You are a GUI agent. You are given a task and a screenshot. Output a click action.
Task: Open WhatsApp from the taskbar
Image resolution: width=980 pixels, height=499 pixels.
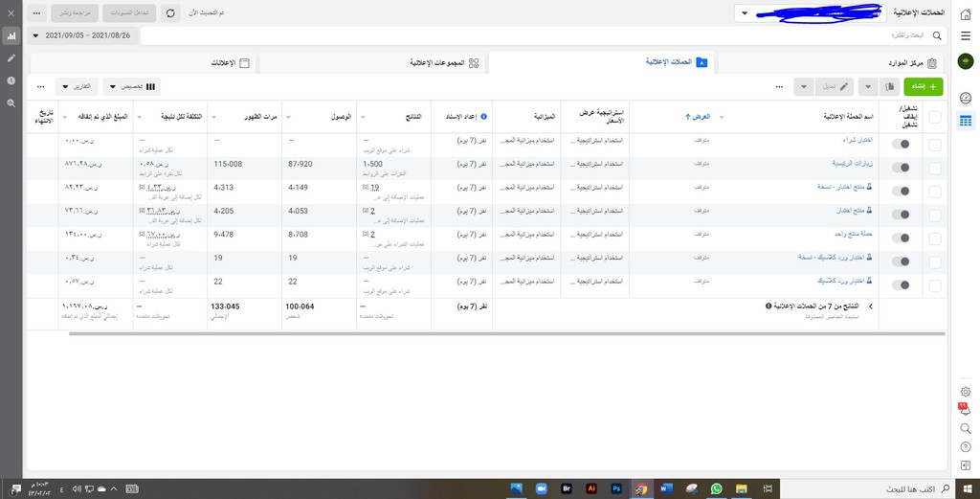click(x=716, y=489)
